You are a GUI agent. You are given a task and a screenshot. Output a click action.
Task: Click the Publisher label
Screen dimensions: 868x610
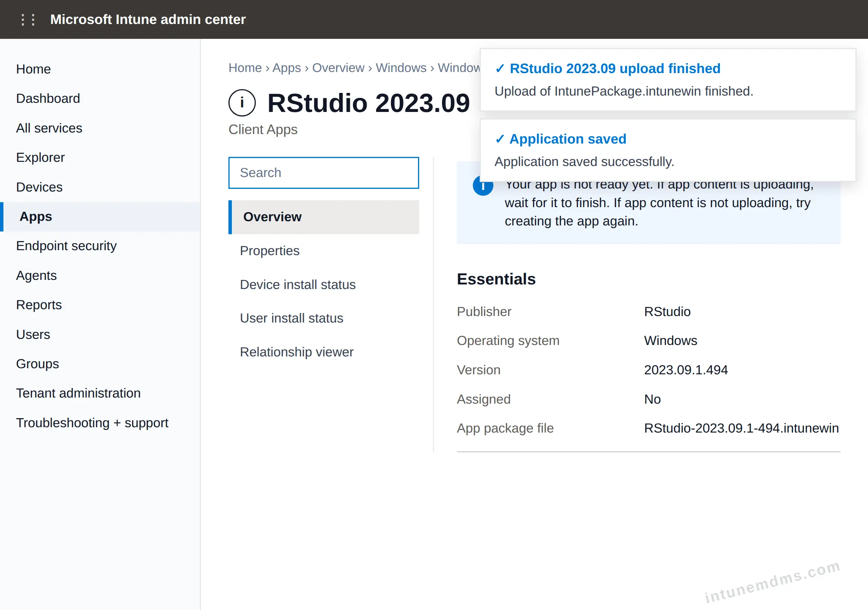484,312
